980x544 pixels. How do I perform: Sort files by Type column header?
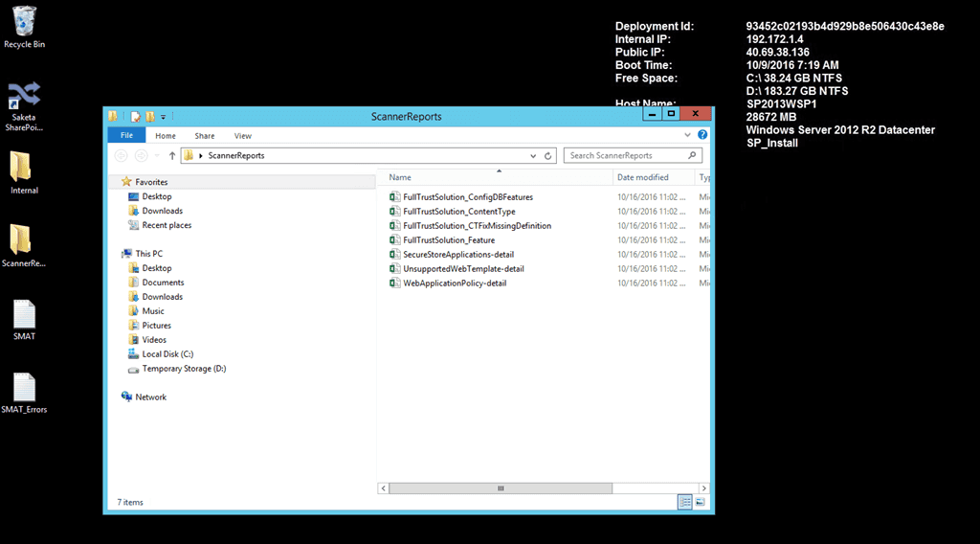(x=703, y=177)
